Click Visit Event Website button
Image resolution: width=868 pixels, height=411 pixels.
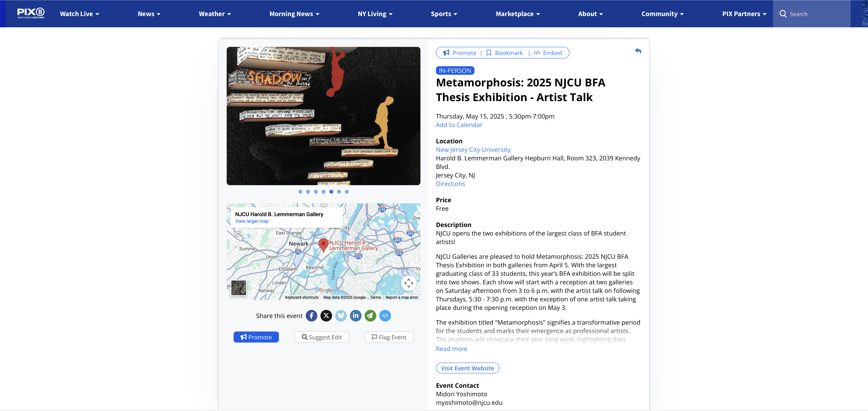pyautogui.click(x=467, y=368)
